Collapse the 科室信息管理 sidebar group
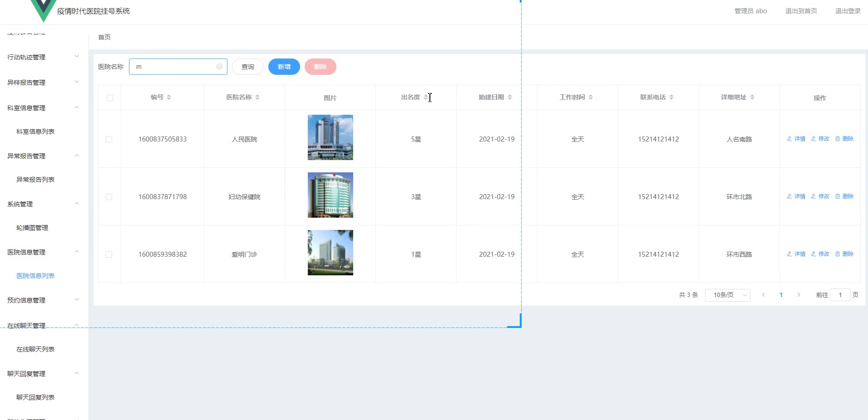Screen dimensions: 868x420 coord(44,108)
